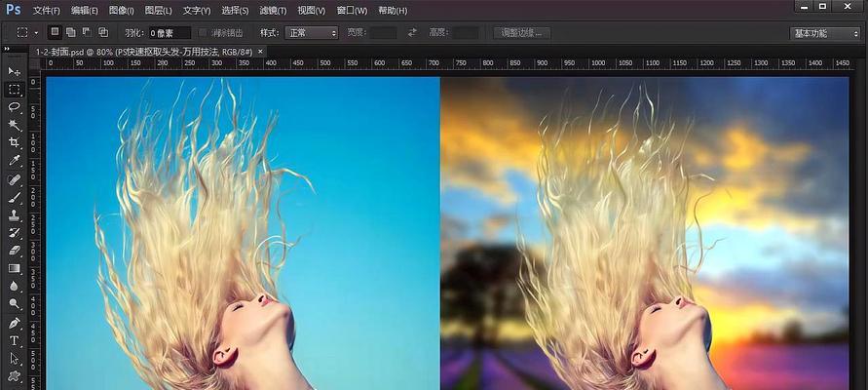Click the ruler origin corner box
The height and width of the screenshot is (390, 868).
click(34, 63)
